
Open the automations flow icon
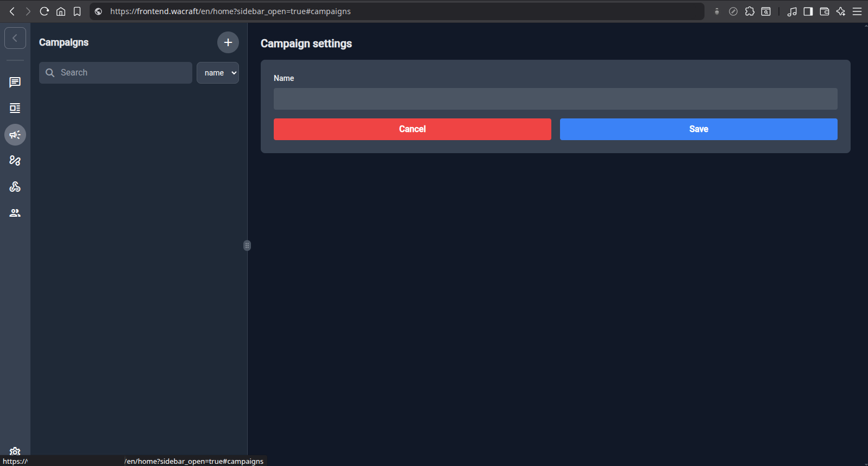click(15, 160)
